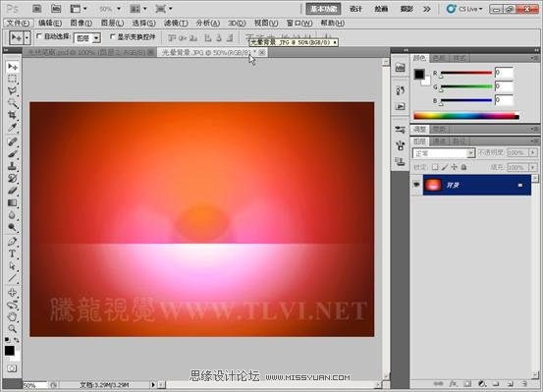This screenshot has width=543, height=392.
Task: Open the 不透明度 opacity slider arrow
Action: pyautogui.click(x=533, y=152)
